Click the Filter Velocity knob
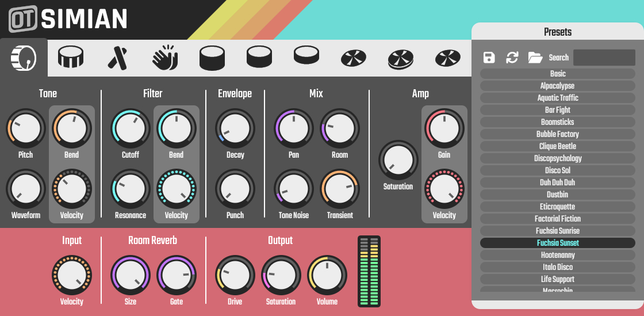The height and width of the screenshot is (316, 644). [177, 189]
